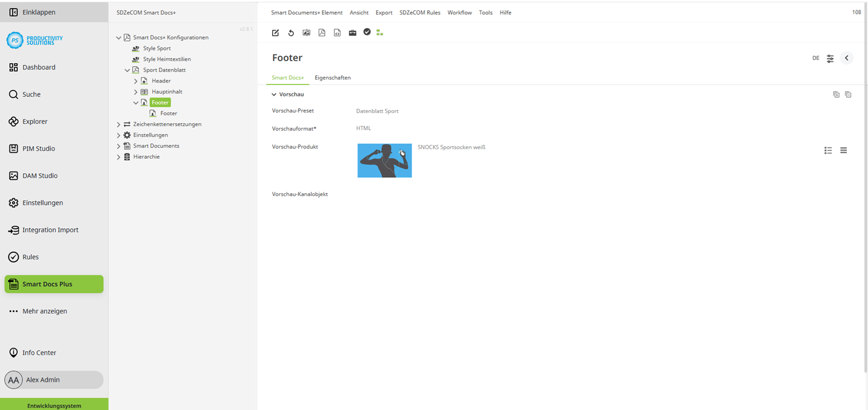Open the Dashboard from the sidebar
The image size is (868, 410).
click(39, 67)
